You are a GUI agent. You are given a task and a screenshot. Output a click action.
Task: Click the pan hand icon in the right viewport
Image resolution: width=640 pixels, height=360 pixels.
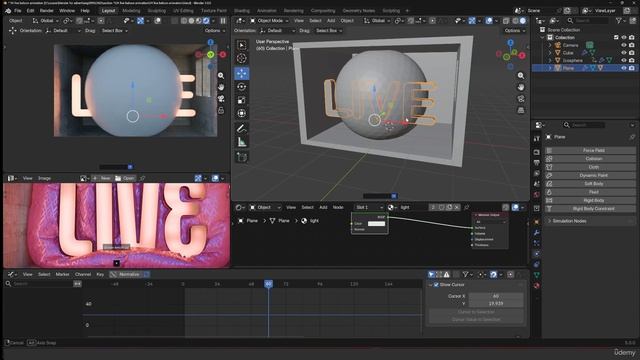click(x=521, y=87)
